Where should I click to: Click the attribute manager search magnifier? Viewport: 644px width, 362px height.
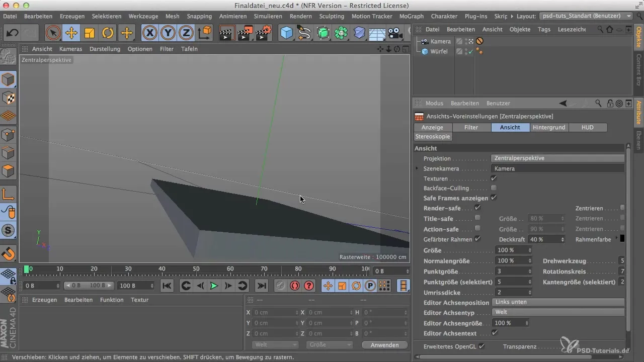(598, 103)
